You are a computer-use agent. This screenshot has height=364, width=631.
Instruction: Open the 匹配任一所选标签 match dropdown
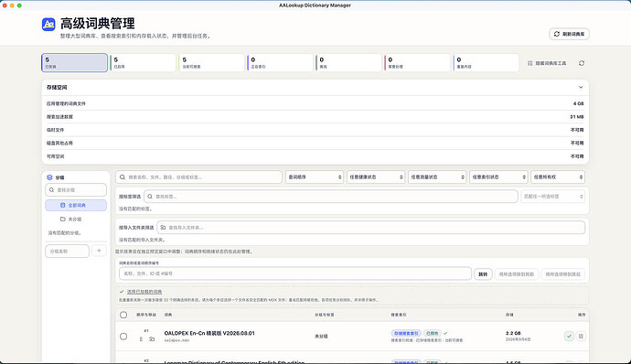[x=553, y=197]
